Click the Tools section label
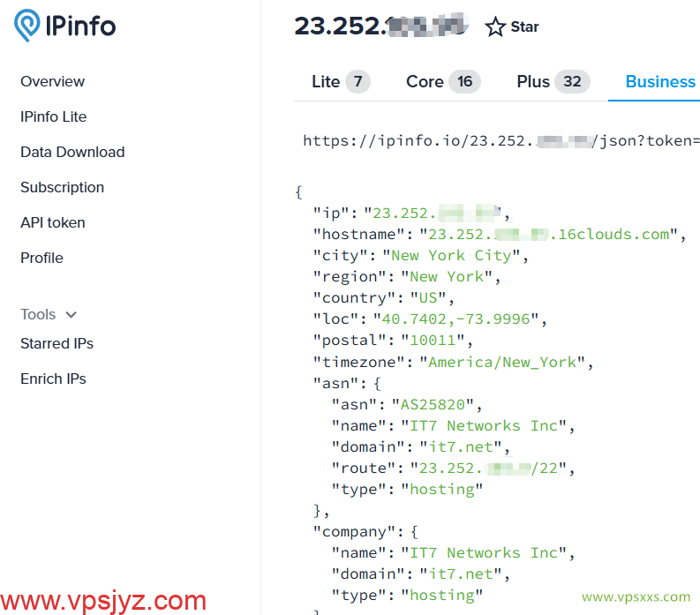The image size is (700, 615). coord(38,315)
